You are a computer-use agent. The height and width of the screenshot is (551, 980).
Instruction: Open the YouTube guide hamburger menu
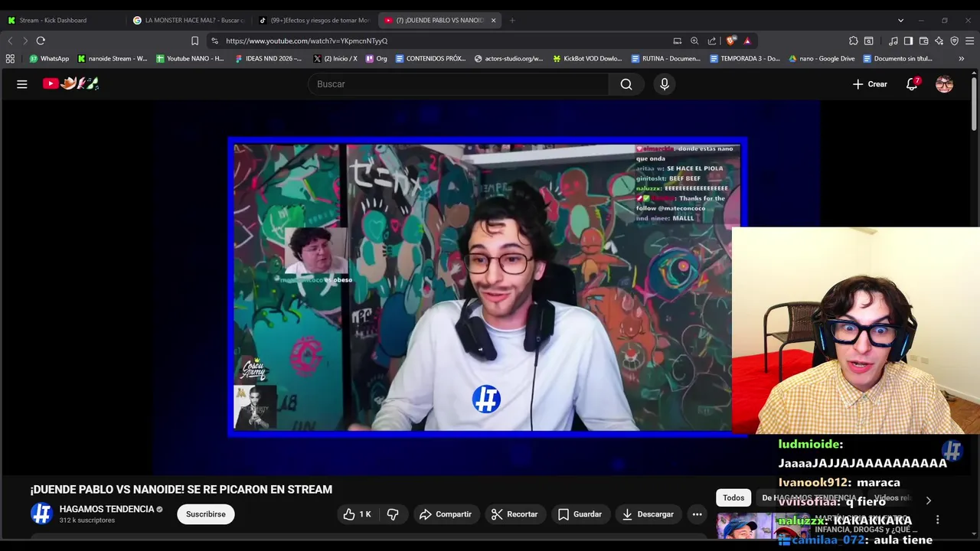tap(22, 84)
